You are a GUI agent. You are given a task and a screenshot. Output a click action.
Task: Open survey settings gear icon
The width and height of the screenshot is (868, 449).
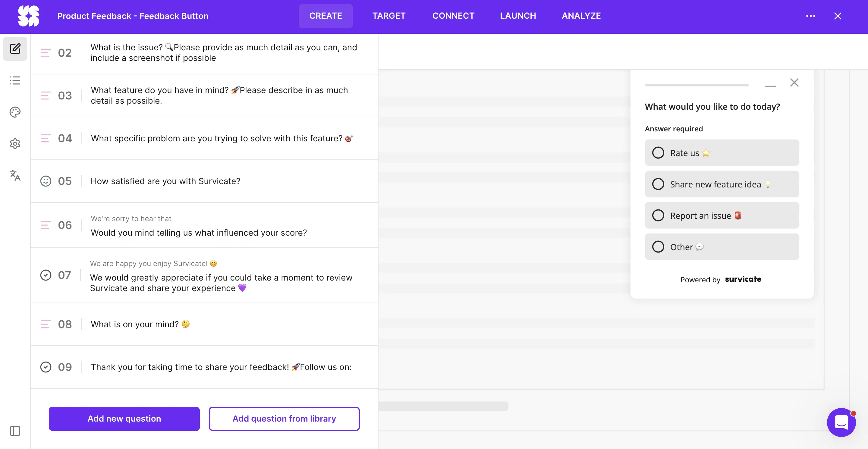pyautogui.click(x=15, y=144)
